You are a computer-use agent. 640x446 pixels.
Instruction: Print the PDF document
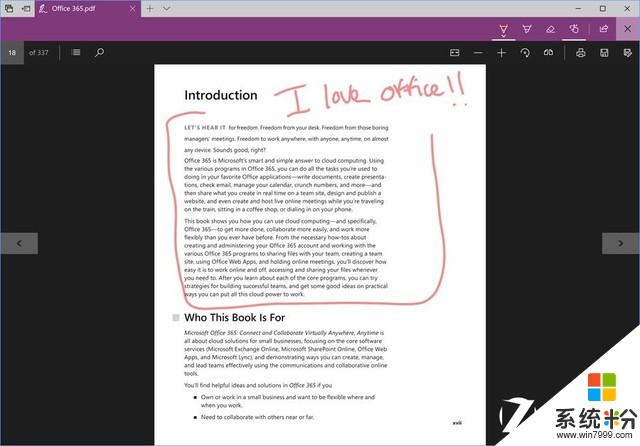[x=580, y=53]
